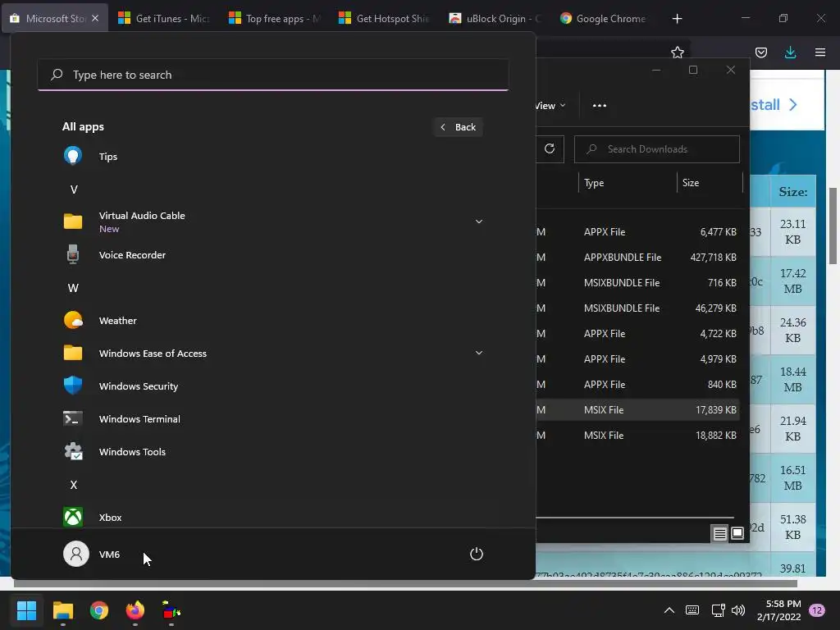Select the APPX File row of 840 KB
Screen dimensions: 840x630
pos(638,384)
